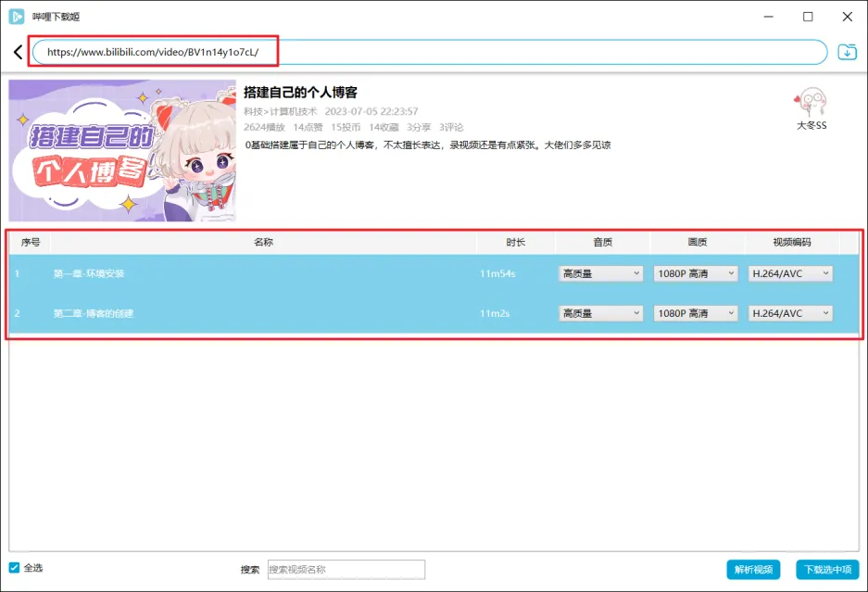Open the download folder icon
Viewport: 868px width, 592px height.
click(847, 52)
